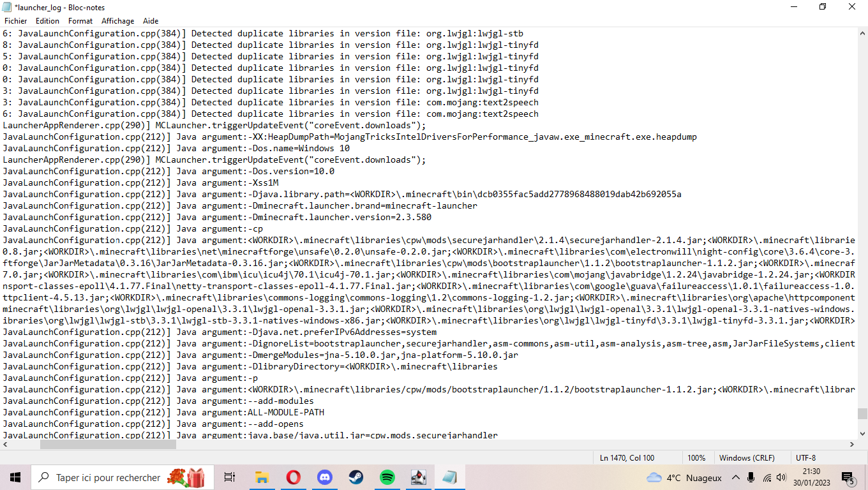Click the 'ALL-MODULE-PATH' line
The height and width of the screenshot is (490, 868).
[163, 412]
